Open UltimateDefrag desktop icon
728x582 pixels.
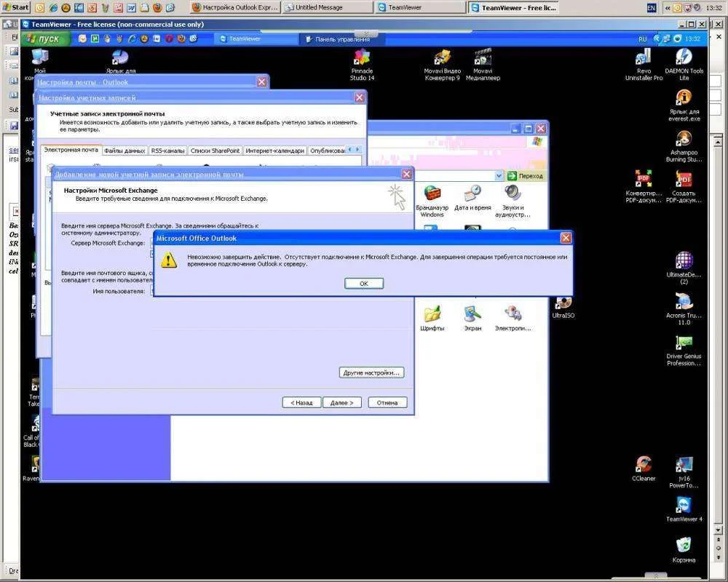pyautogui.click(x=684, y=268)
